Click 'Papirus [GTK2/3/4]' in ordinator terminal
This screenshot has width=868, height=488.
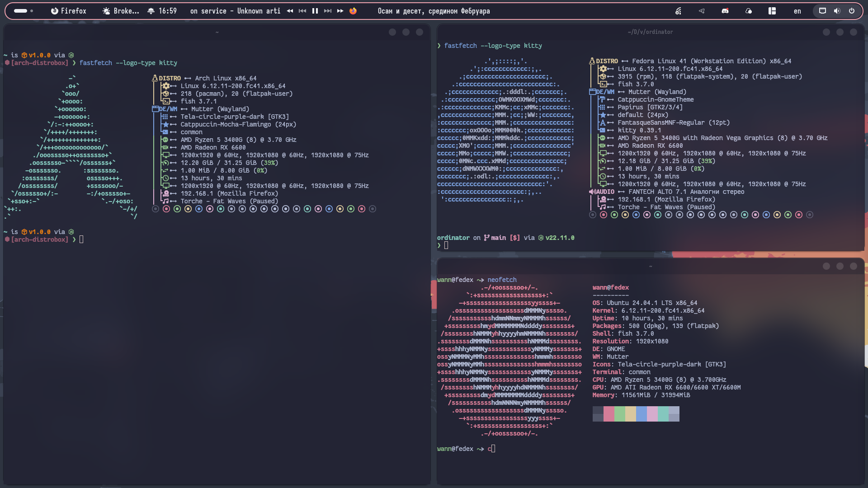point(650,107)
